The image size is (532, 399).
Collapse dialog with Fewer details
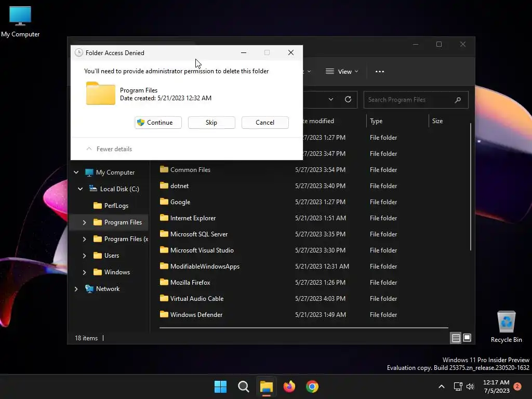tap(109, 149)
